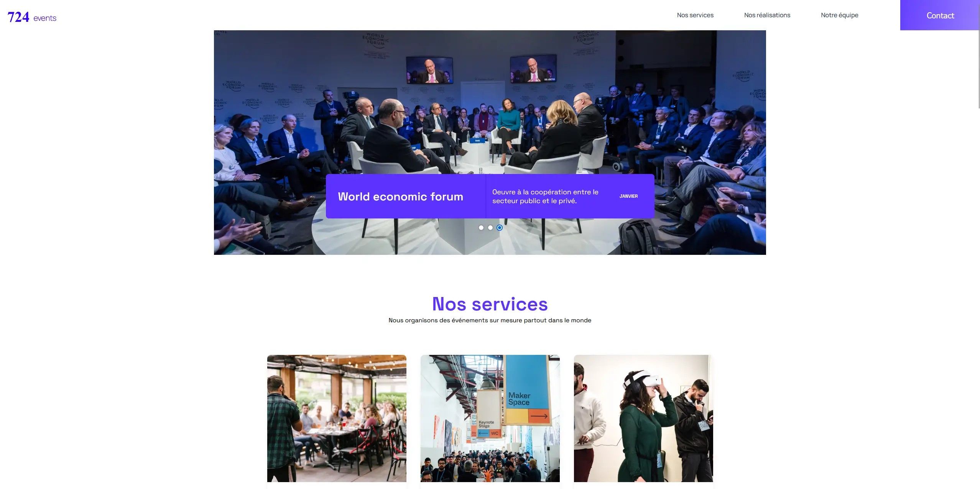
Task: Open the VR headset experience card image
Action: pyautogui.click(x=643, y=418)
